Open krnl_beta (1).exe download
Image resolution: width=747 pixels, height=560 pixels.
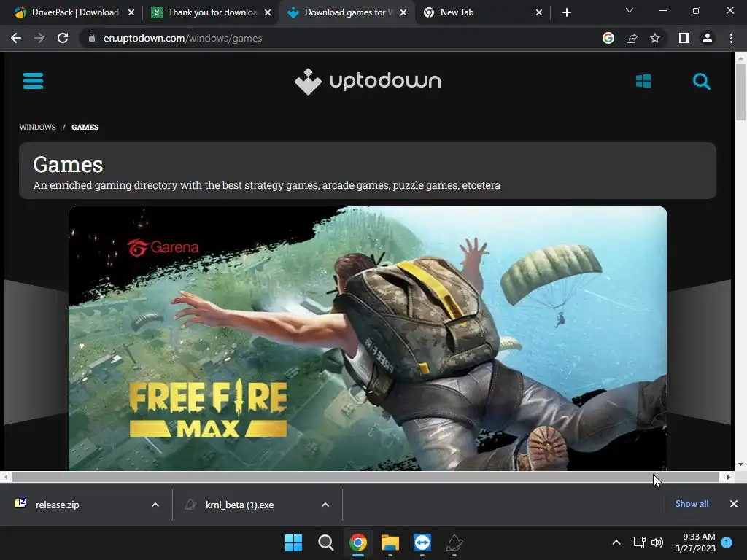[239, 505]
